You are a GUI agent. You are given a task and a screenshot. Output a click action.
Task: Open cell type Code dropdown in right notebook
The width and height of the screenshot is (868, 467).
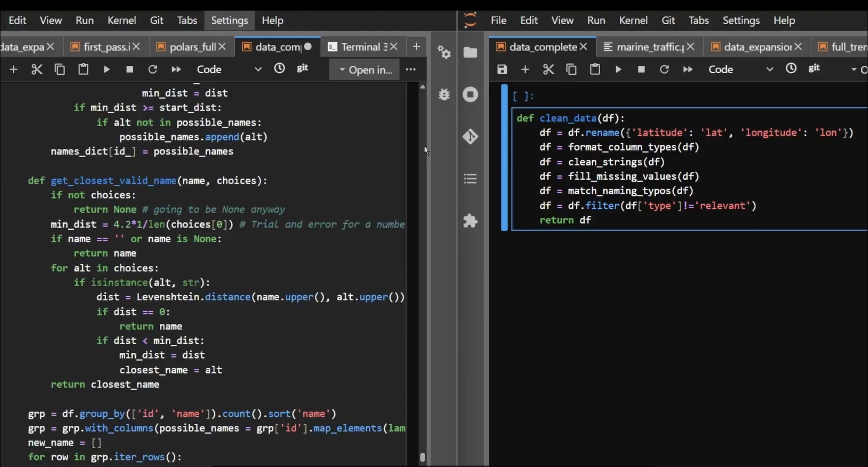(741, 69)
